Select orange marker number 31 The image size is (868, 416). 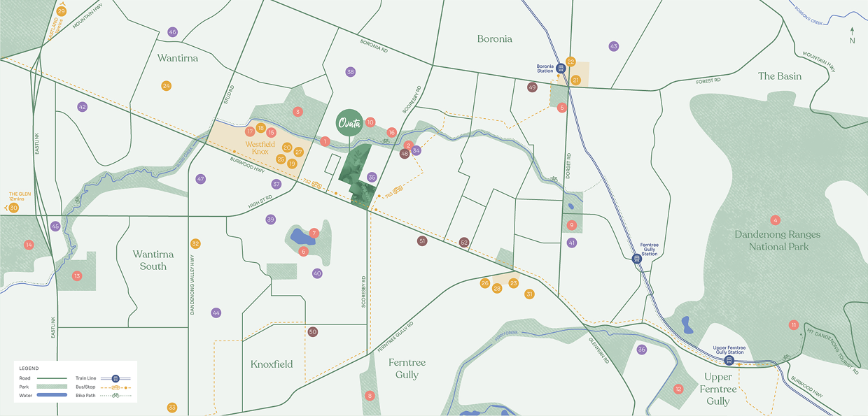coord(529,294)
